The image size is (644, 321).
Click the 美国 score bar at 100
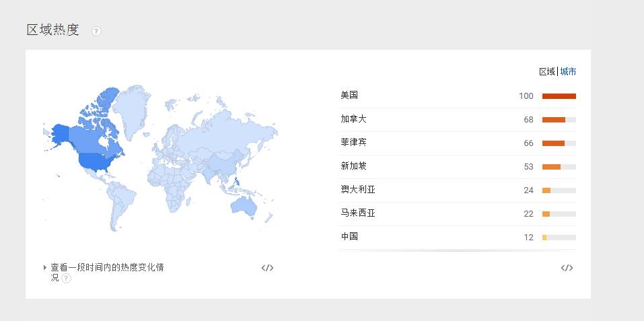point(559,96)
